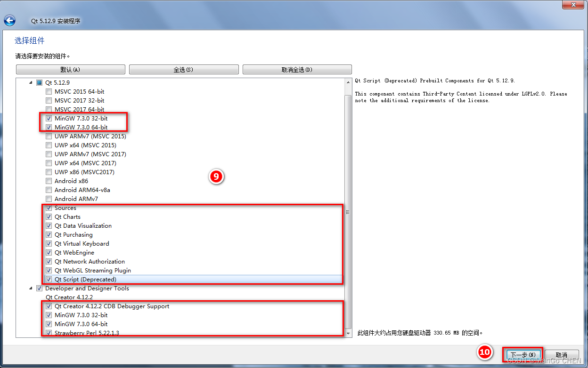The width and height of the screenshot is (588, 368).
Task: Uncheck the Qt WebGL Streaming Plugin component
Action: click(x=49, y=270)
